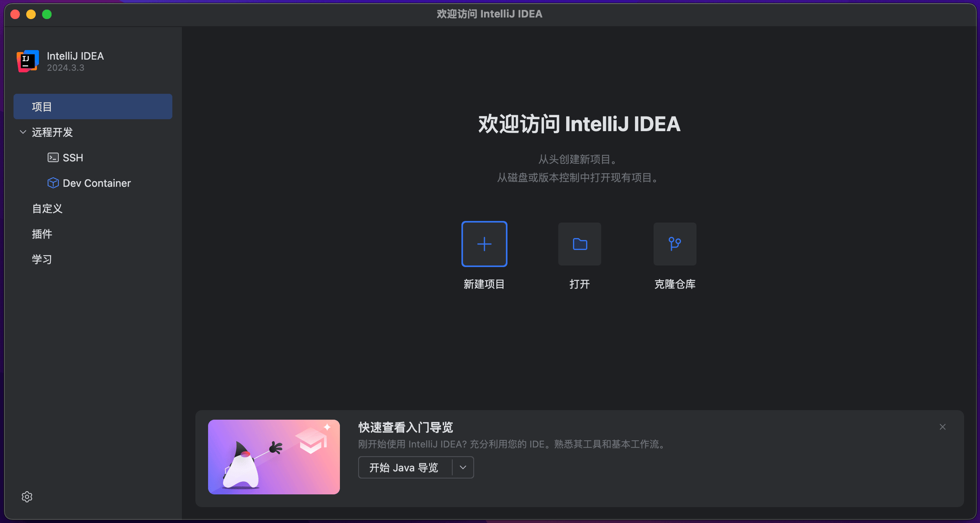Click the Clone Repository branch icon
980x523 pixels.
pyautogui.click(x=675, y=244)
